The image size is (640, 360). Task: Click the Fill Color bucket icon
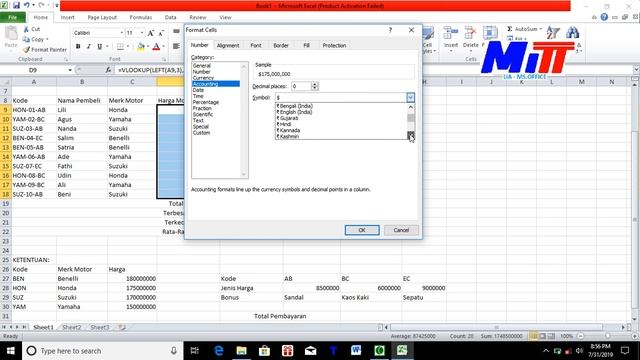141,47
